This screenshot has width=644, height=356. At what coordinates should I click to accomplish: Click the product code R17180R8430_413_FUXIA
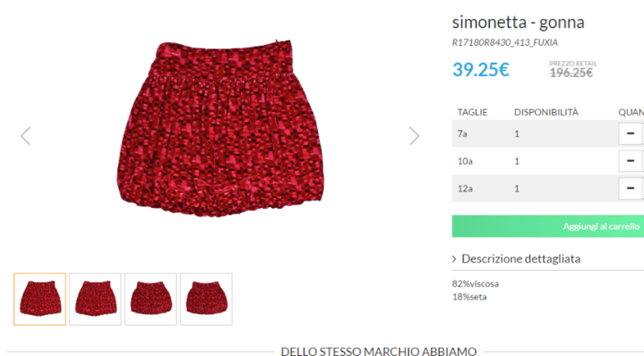tap(505, 43)
